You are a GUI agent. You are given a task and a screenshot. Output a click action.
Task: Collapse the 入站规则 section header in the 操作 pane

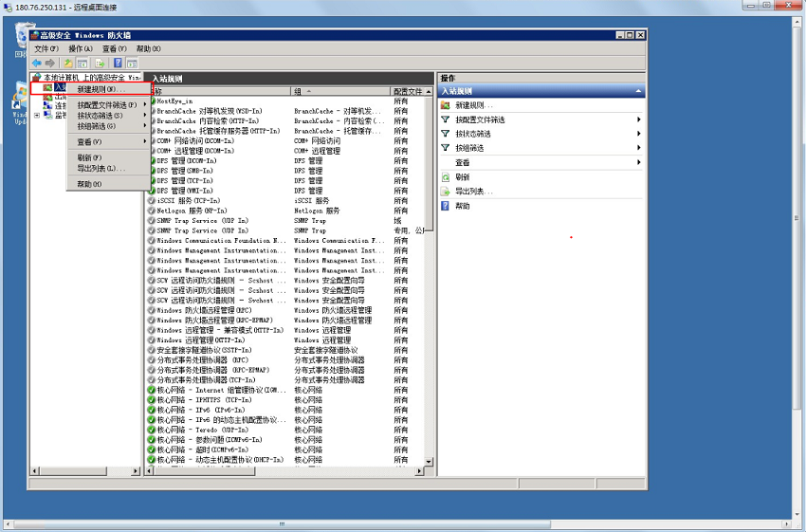pos(638,91)
